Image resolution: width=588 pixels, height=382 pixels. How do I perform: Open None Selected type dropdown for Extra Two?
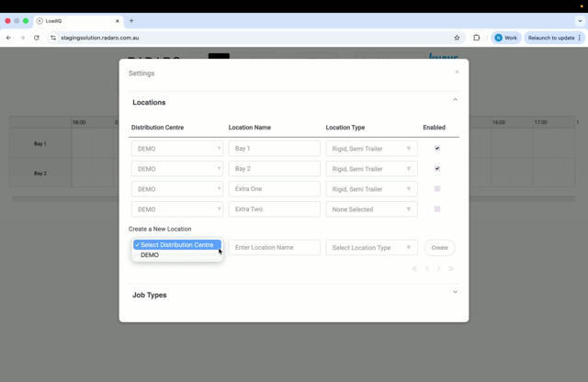[x=371, y=209]
